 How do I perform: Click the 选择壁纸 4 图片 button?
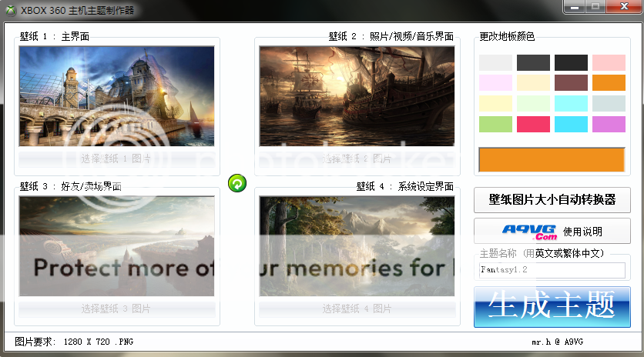(357, 309)
